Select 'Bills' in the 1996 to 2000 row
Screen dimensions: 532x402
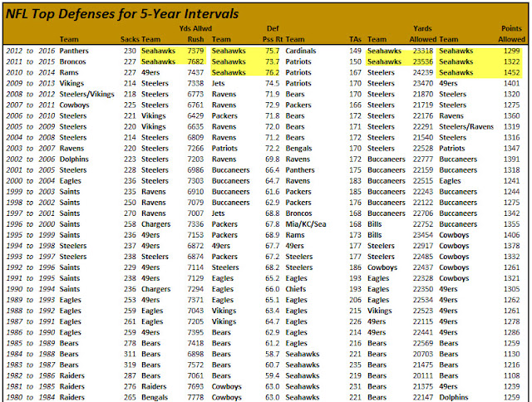(x=375, y=224)
